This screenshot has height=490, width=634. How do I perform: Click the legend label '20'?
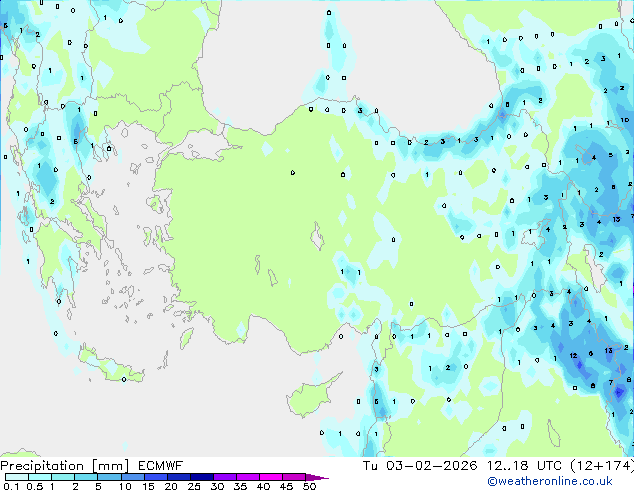coord(171,486)
